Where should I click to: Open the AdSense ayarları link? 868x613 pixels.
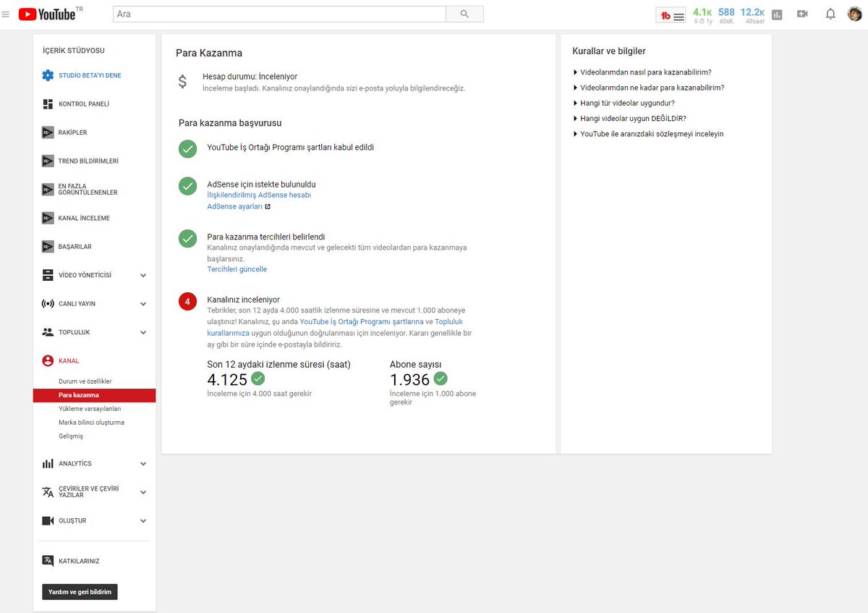234,206
